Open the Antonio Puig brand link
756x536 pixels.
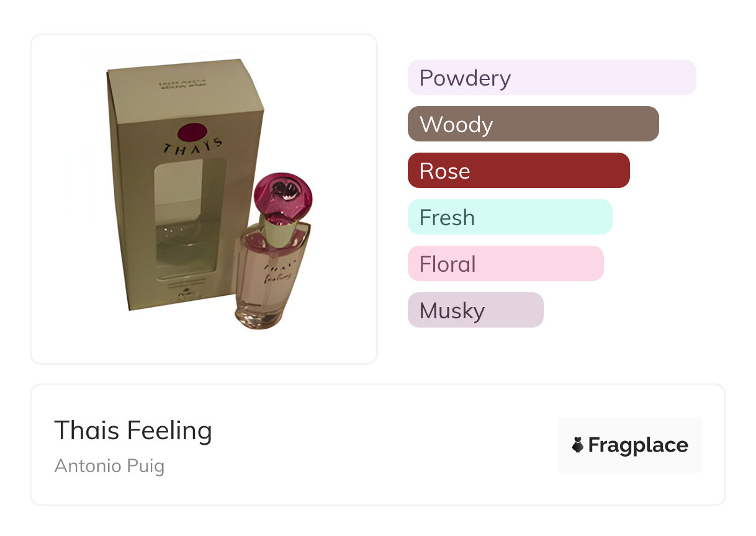(x=109, y=466)
